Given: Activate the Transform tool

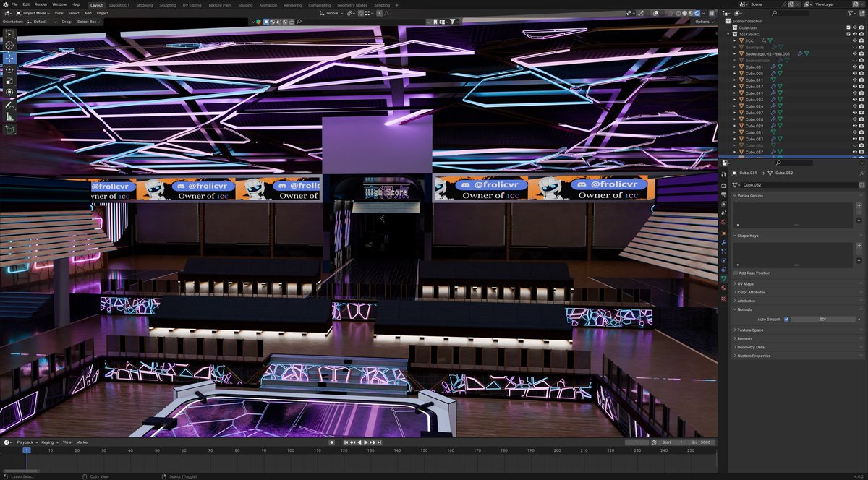Looking at the screenshot, I should tap(9, 93).
